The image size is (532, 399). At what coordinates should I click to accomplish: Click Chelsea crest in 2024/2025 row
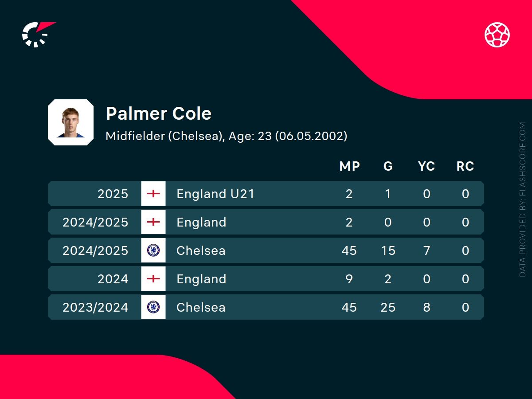(x=153, y=250)
